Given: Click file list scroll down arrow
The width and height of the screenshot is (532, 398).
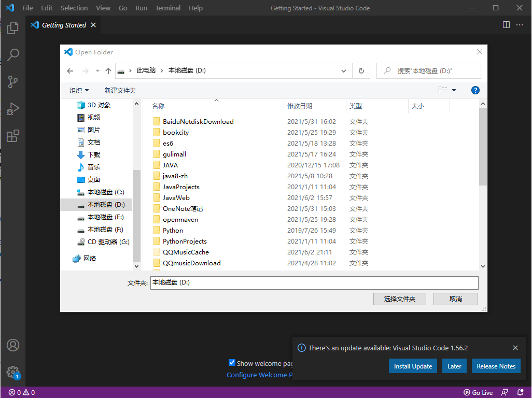Looking at the screenshot, I should coord(483,266).
